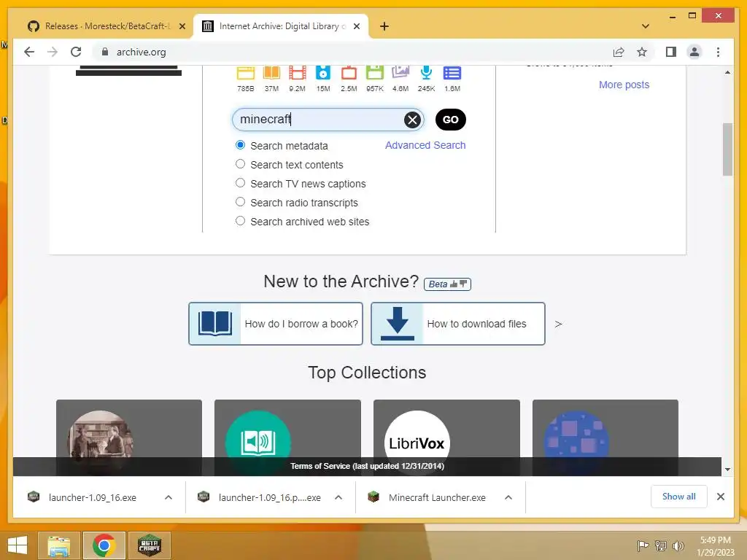Select Search radio transcripts option

241,202
